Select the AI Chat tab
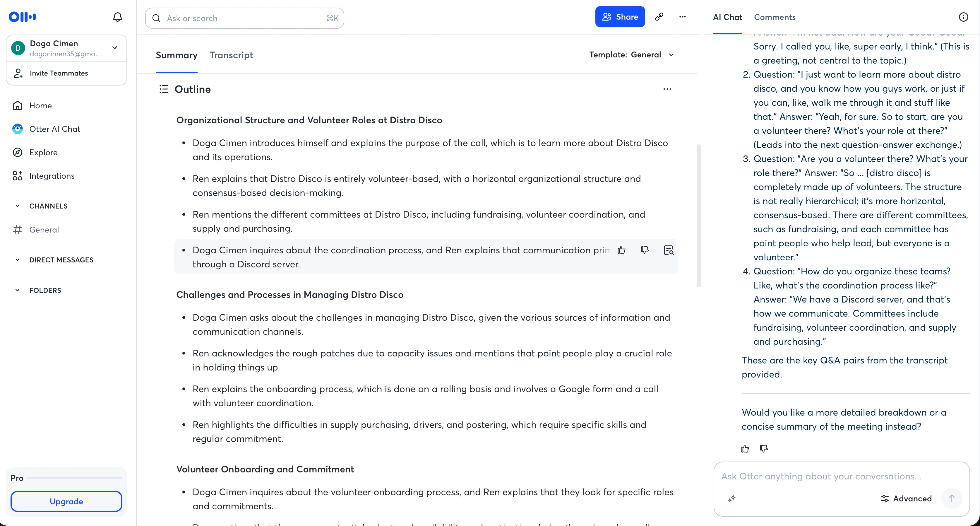This screenshot has height=526, width=980. tap(727, 17)
